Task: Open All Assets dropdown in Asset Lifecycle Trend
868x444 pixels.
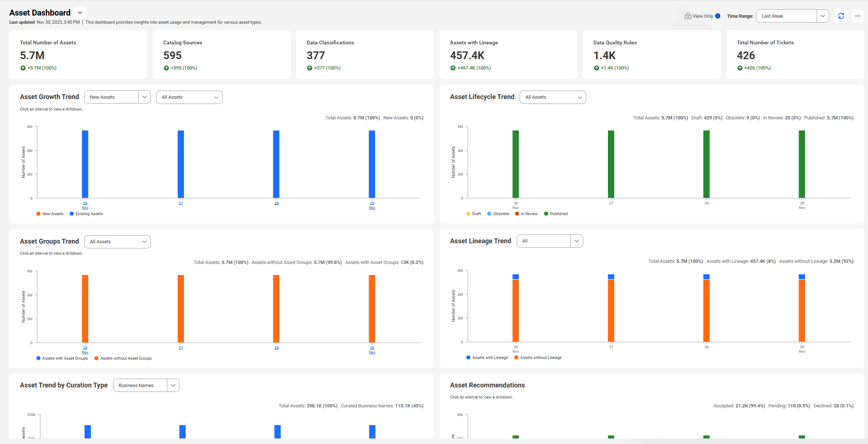Action: tap(553, 97)
